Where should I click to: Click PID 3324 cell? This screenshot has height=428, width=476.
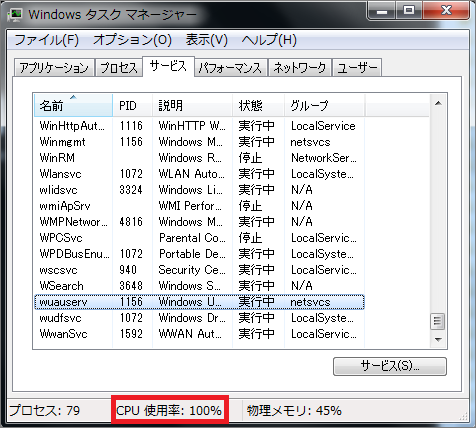pos(131,190)
